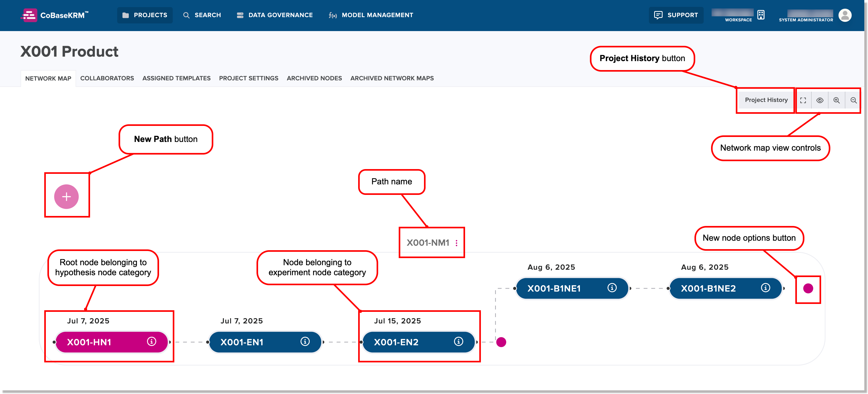Open info icon on X001-EN2 node
868x394 pixels.
[x=458, y=341]
